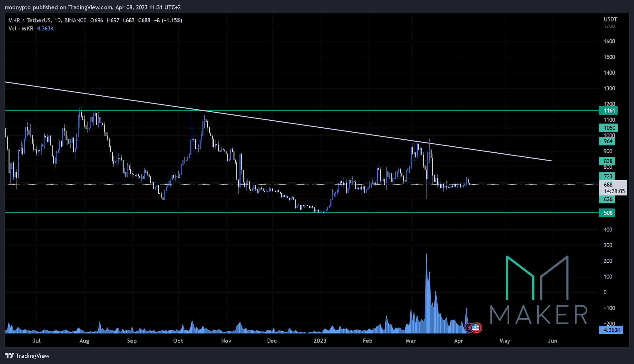Click the Aug date axis label
Screen dimensions: 634x364
click(84, 341)
